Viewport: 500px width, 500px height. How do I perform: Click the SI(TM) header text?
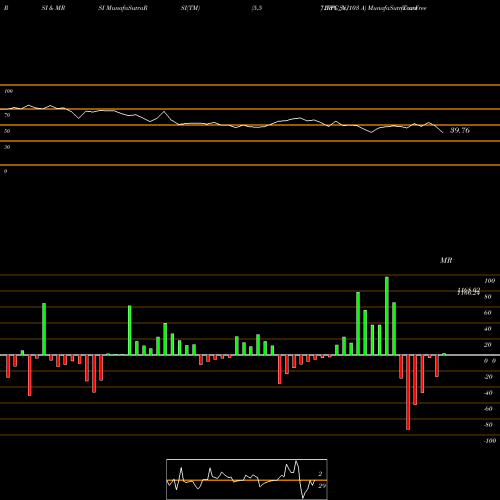190,8
